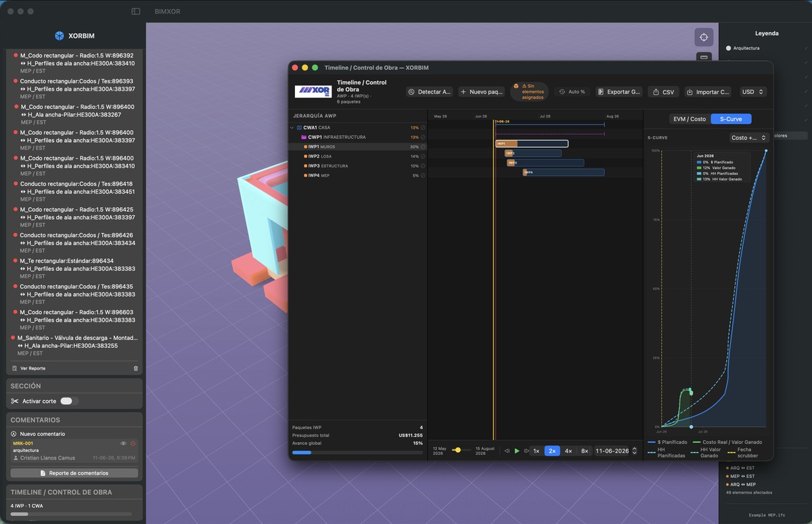Toggle Costo Real / Valor Ganado legend entry
Screen dimensions: 812x524
coord(728,442)
